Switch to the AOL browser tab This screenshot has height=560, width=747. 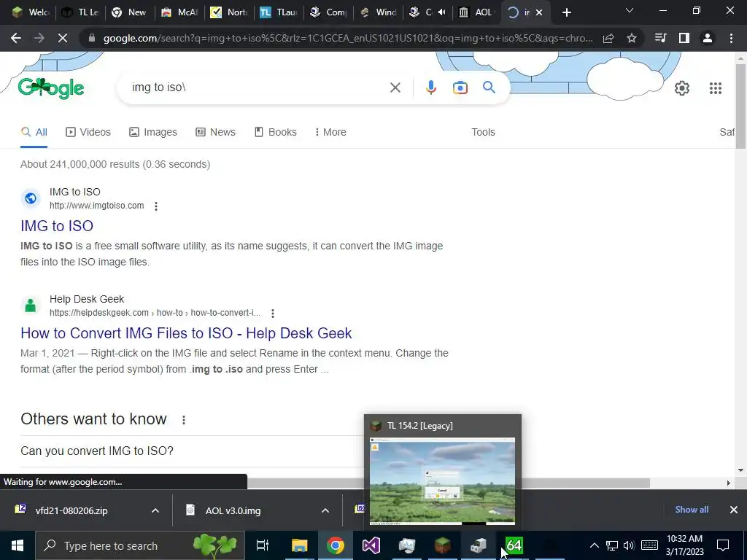click(x=476, y=12)
